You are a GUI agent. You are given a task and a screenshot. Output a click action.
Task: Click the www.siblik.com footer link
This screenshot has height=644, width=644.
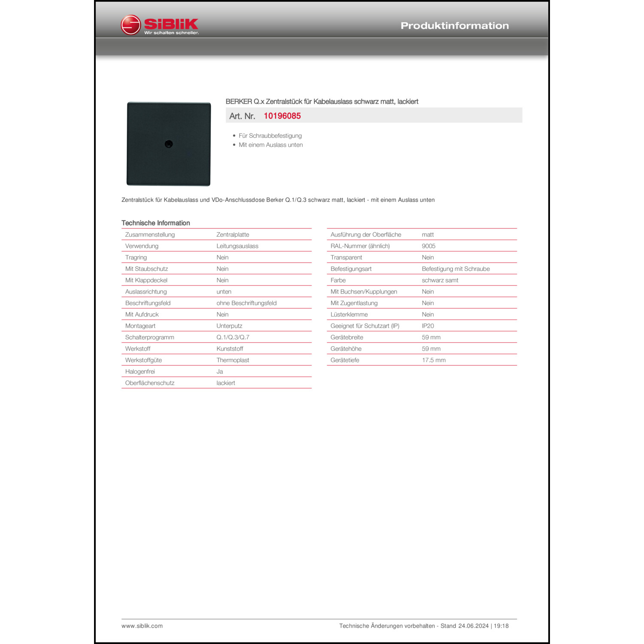142,626
